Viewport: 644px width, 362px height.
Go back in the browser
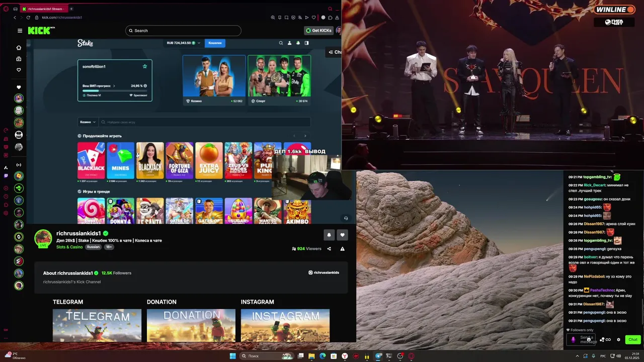[x=15, y=18]
